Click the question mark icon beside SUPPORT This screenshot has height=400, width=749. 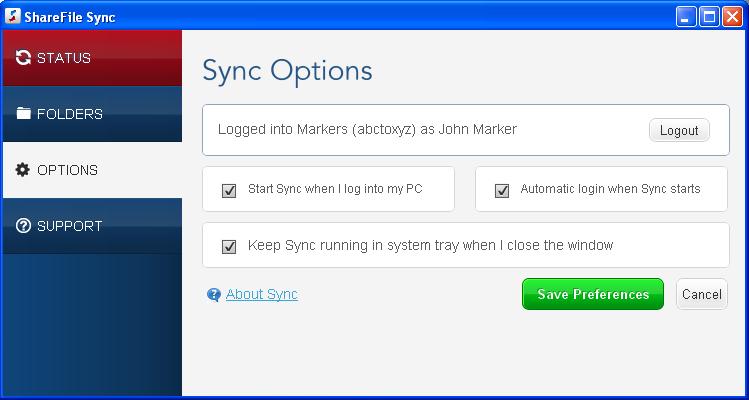point(23,226)
